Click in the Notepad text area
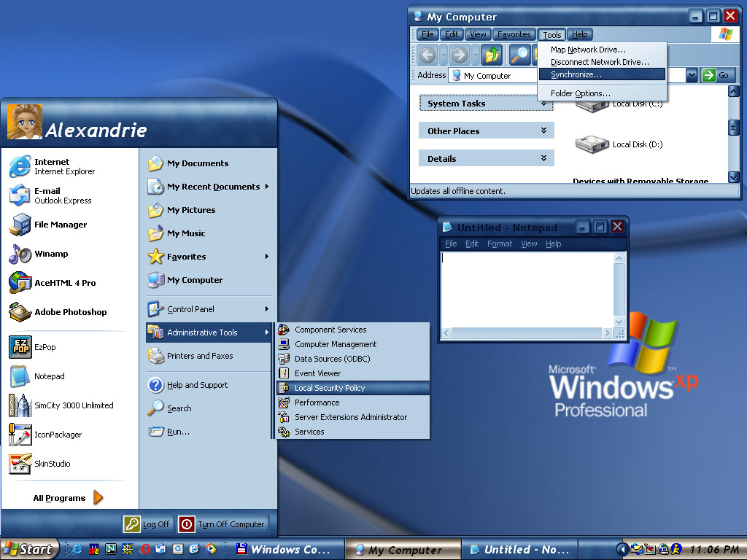This screenshot has width=747, height=560. [x=527, y=289]
